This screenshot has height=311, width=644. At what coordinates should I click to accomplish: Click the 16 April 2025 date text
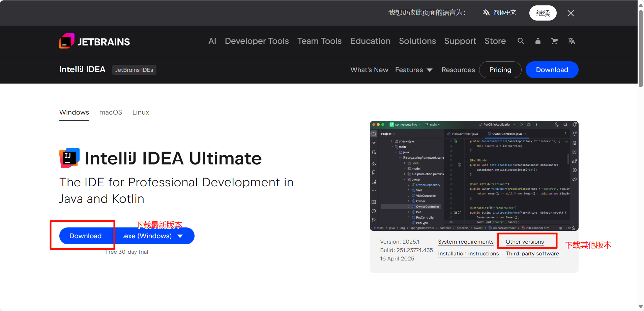(397, 259)
